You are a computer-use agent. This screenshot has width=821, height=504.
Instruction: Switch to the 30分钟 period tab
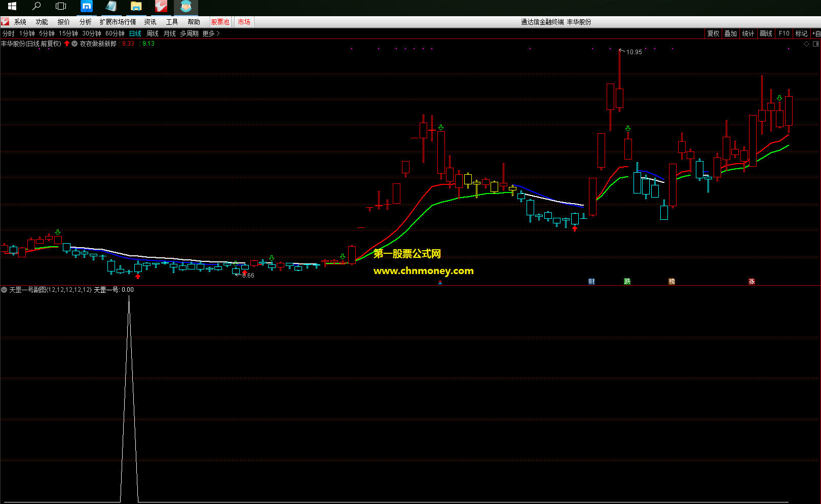point(92,33)
